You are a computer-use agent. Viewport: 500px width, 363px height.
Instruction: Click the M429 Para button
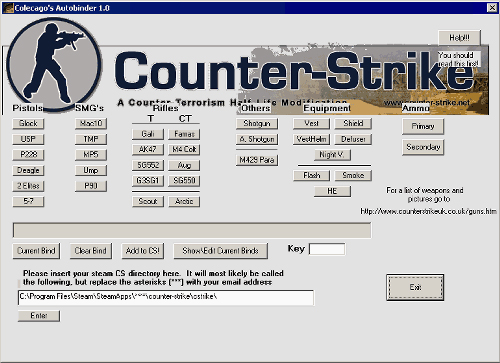257,160
